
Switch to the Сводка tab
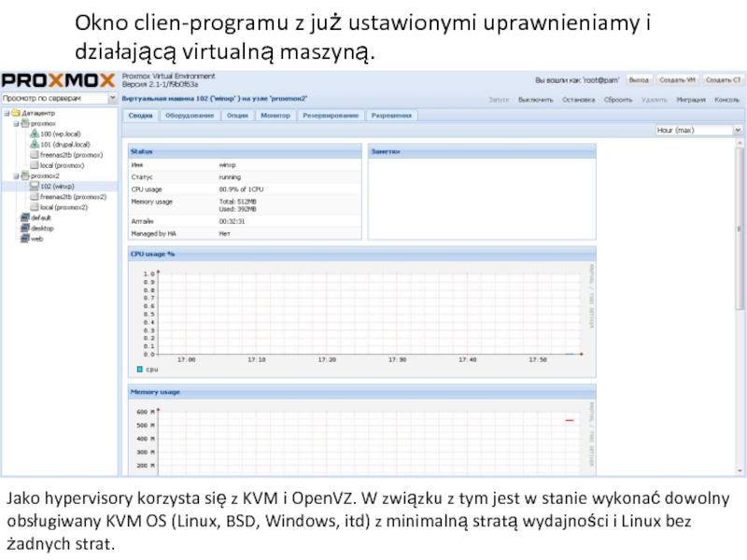140,116
